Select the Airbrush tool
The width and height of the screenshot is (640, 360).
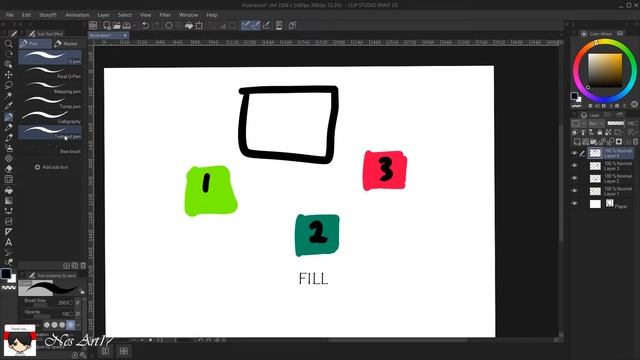[x=8, y=148]
